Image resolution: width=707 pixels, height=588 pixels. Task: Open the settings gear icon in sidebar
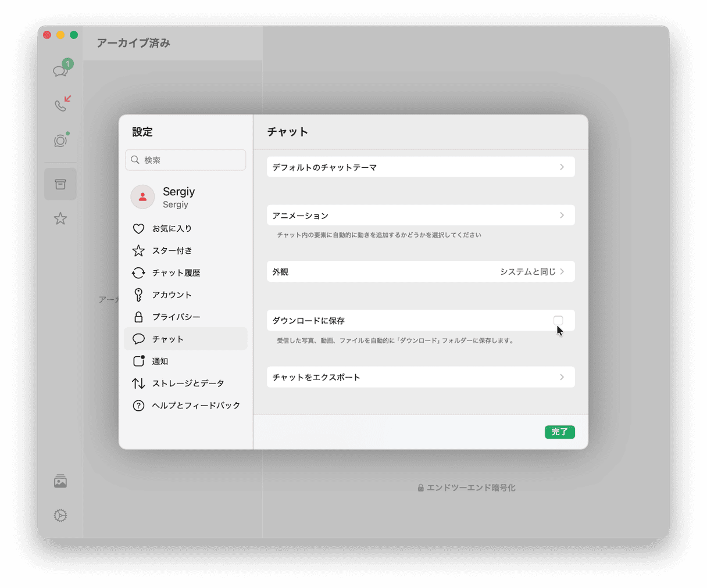tap(60, 515)
